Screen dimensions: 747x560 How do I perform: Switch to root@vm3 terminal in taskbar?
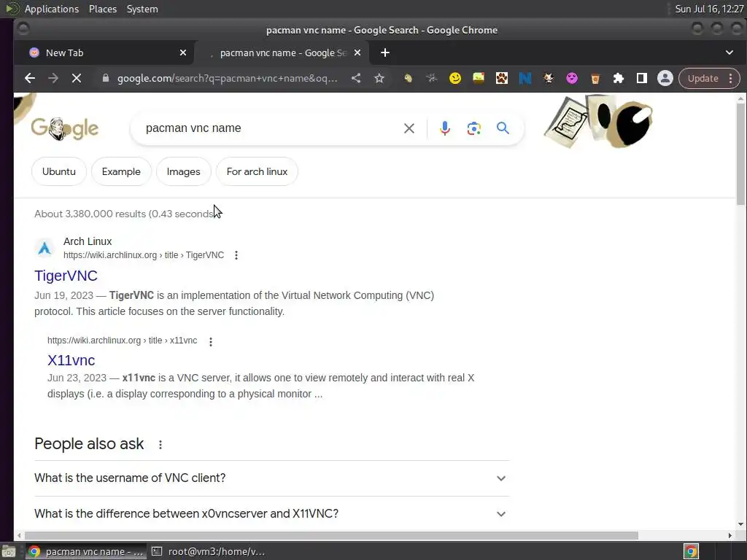pyautogui.click(x=209, y=551)
